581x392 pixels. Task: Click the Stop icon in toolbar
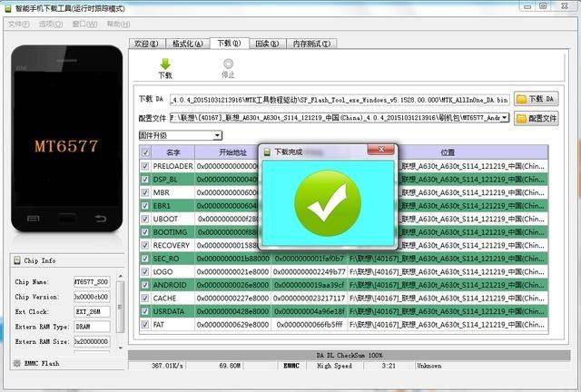(x=228, y=64)
